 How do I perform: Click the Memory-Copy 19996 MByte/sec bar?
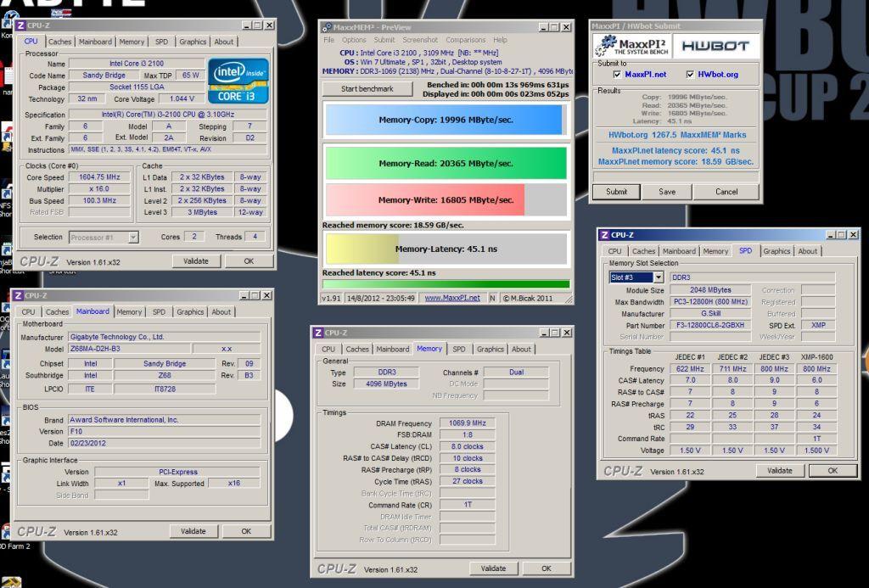coord(446,120)
